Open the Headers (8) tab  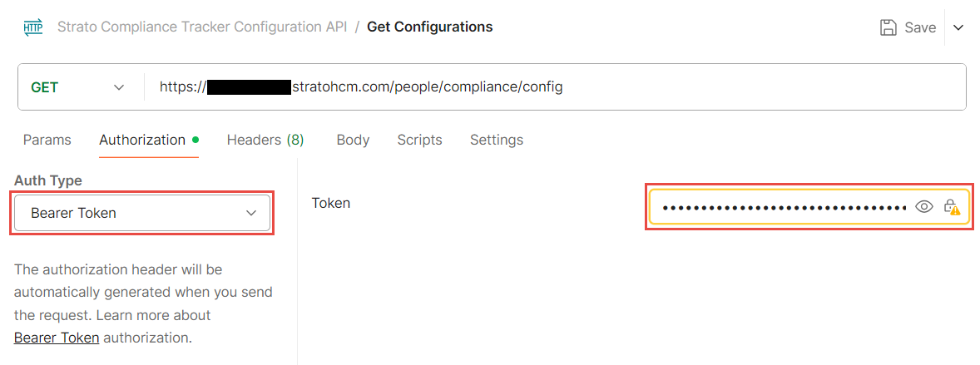pos(265,140)
